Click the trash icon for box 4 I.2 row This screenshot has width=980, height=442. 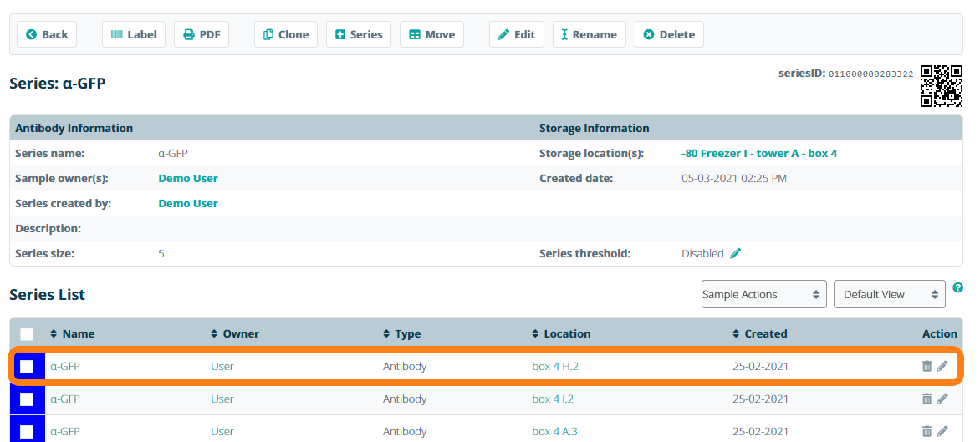pos(926,399)
